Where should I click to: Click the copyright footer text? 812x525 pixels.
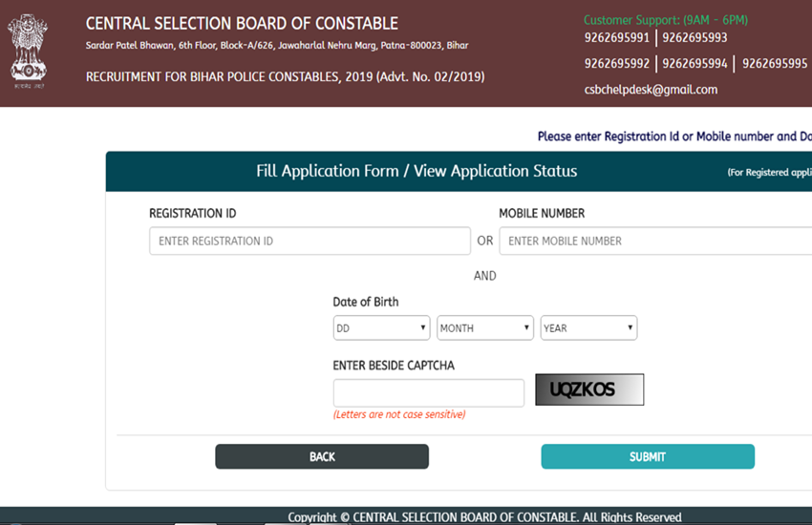(x=484, y=517)
